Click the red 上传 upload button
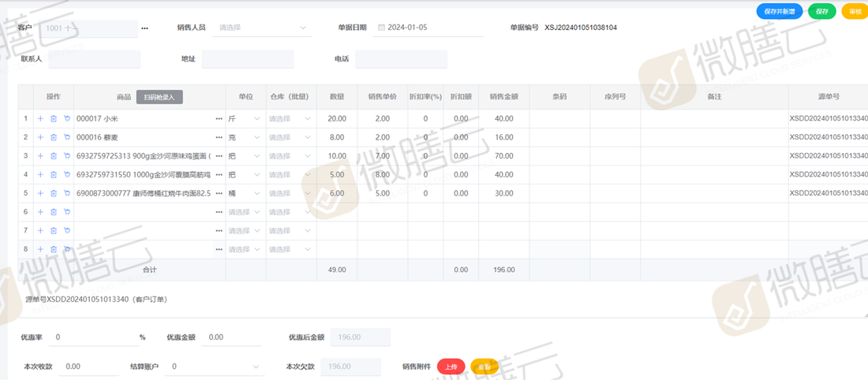The image size is (868, 380). [x=451, y=367]
